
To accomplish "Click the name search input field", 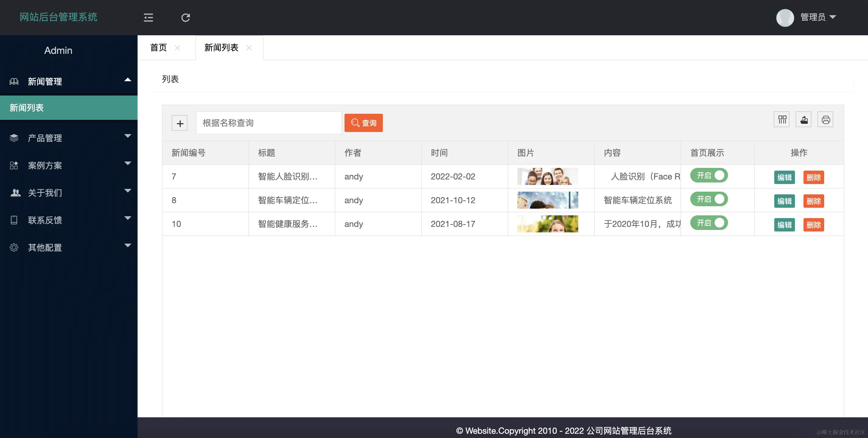I will click(x=268, y=123).
